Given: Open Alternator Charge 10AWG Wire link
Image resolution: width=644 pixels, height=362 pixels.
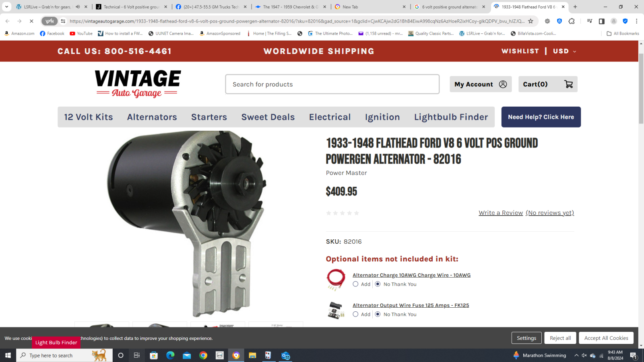Looking at the screenshot, I should [x=411, y=275].
